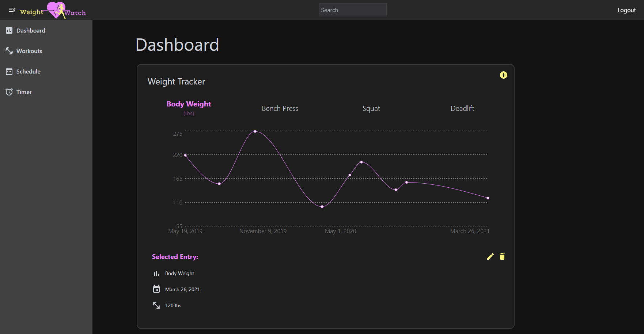Screen dimensions: 644x334
Task: Select the peak data point at 275 lbs
Action: pyautogui.click(x=255, y=131)
